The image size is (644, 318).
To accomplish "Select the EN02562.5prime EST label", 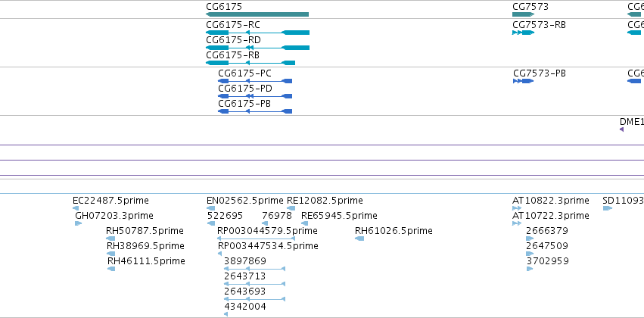I will [245, 201].
